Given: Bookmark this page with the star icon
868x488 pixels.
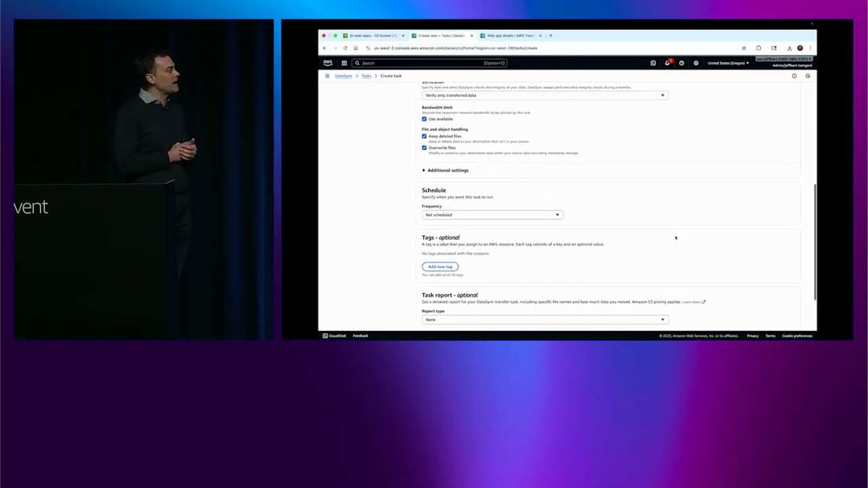Looking at the screenshot, I should (x=744, y=48).
